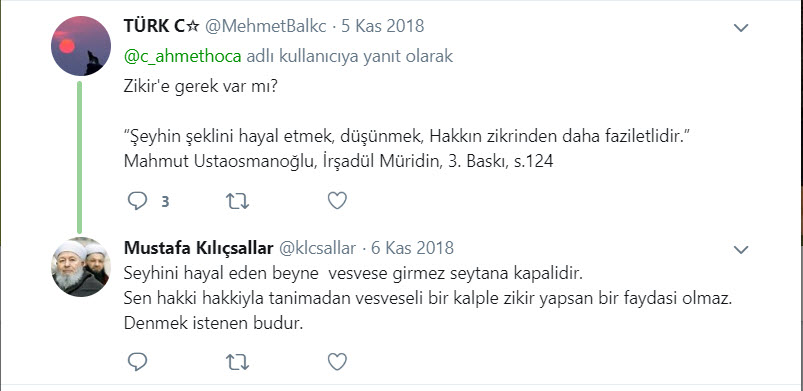Image resolution: width=803 pixels, height=391 pixels.
Task: Open the sunset wolf profile avatar
Action: pyautogui.click(x=81, y=46)
